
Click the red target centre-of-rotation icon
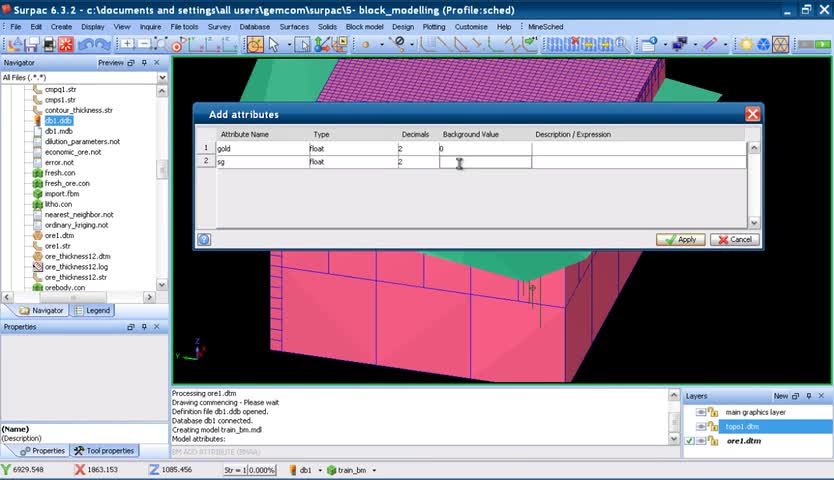point(178,45)
